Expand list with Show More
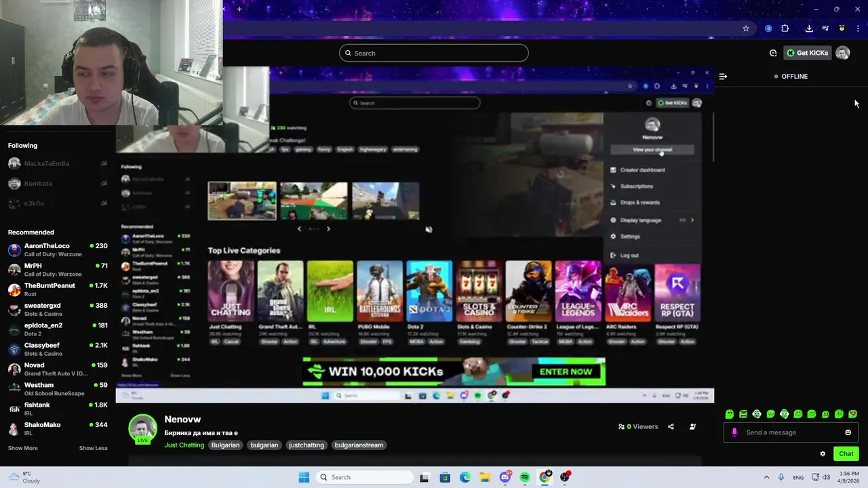Image resolution: width=868 pixels, height=488 pixels. coord(22,448)
